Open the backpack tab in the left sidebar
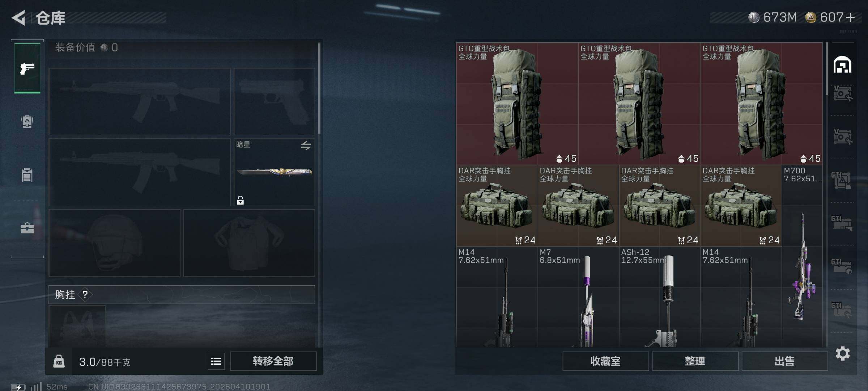The width and height of the screenshot is (868, 391). [x=27, y=122]
